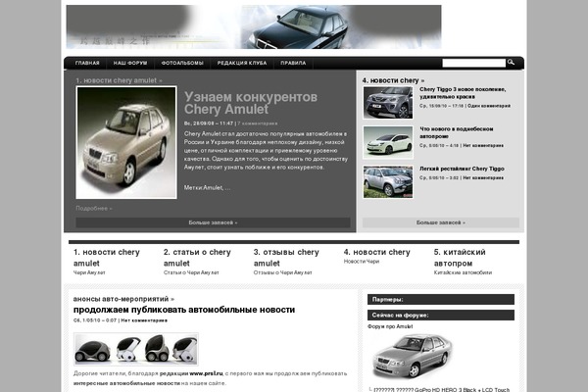588x392 pixels.
Task: Open '4. новости chery »' sidebar heading
Action: pyautogui.click(x=393, y=80)
